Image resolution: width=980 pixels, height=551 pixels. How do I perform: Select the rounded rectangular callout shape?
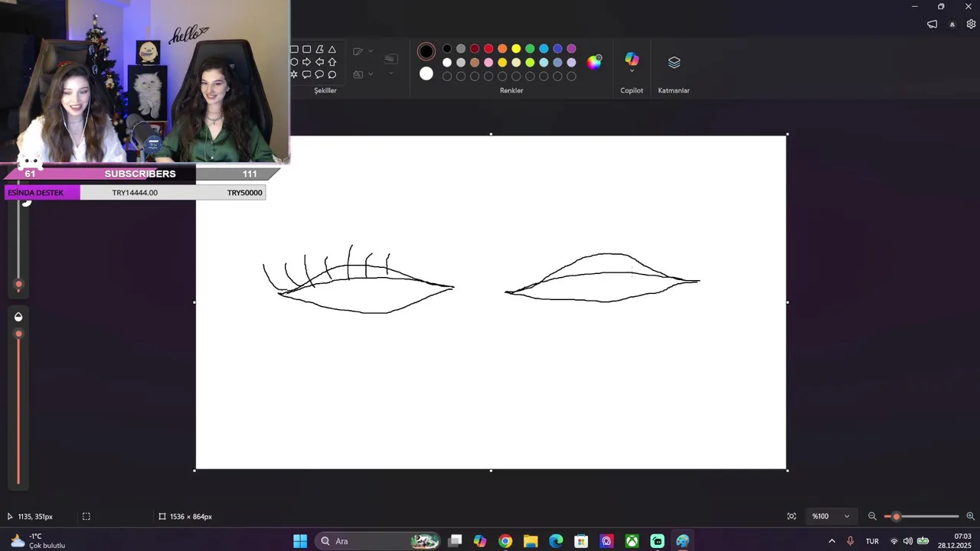pyautogui.click(x=306, y=74)
